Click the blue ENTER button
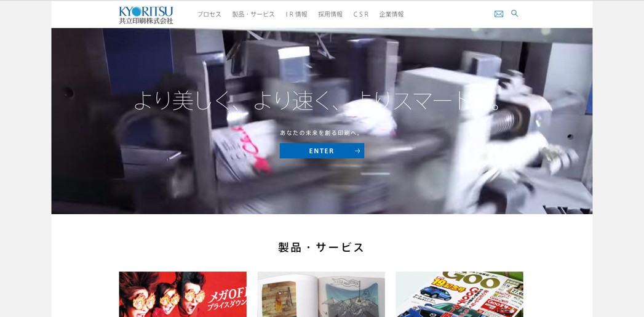Image resolution: width=644 pixels, height=317 pixels. click(x=322, y=151)
